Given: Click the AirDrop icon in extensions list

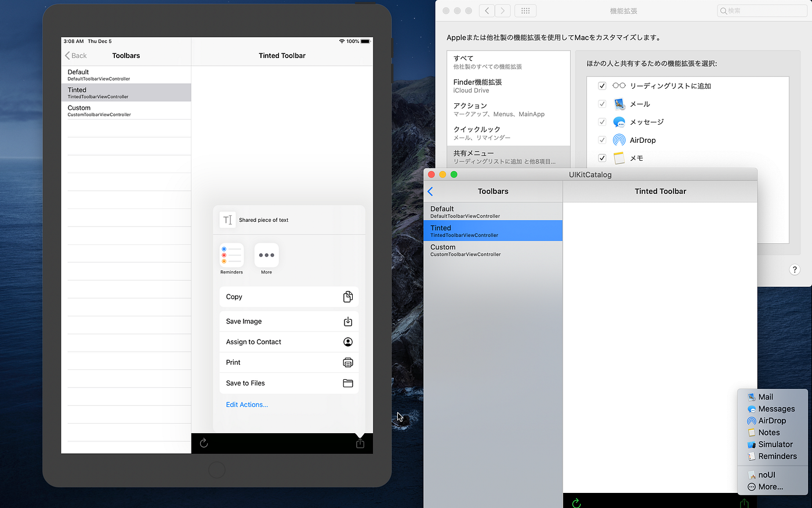Looking at the screenshot, I should (619, 140).
